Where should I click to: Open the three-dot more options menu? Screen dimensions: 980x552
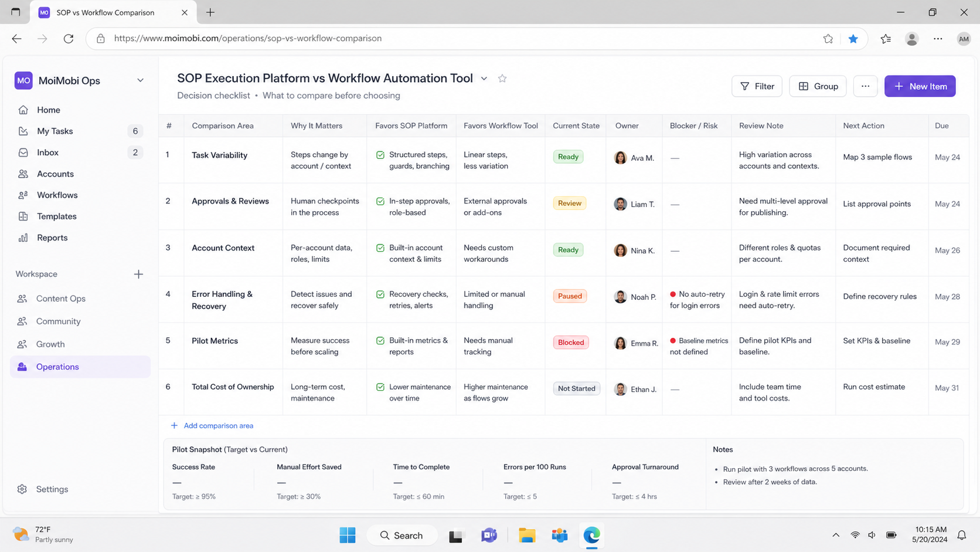click(865, 86)
